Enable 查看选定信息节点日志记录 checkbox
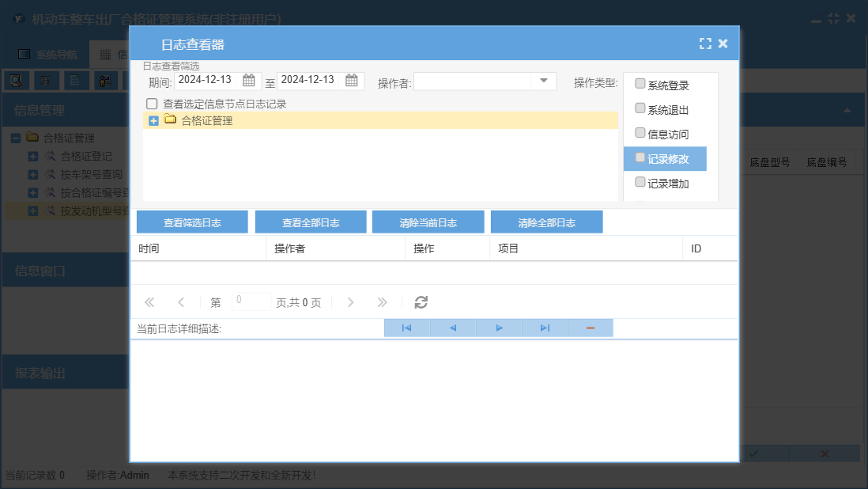This screenshot has width=868, height=489. tap(152, 104)
